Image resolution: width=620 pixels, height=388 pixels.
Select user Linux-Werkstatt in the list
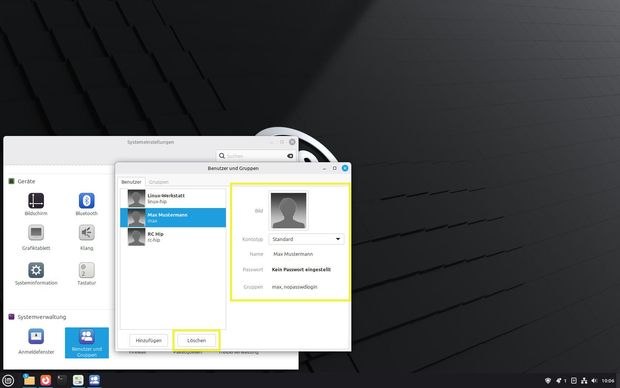click(173, 198)
